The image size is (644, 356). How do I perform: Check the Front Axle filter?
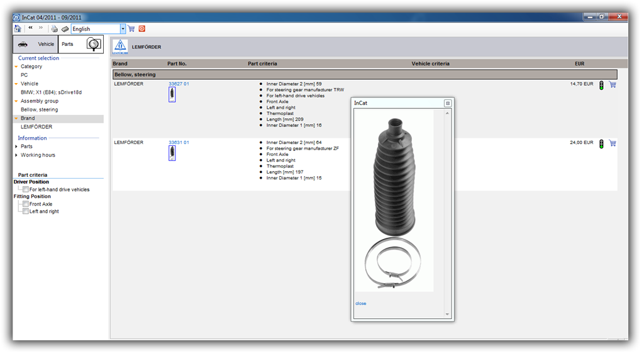[x=26, y=204]
